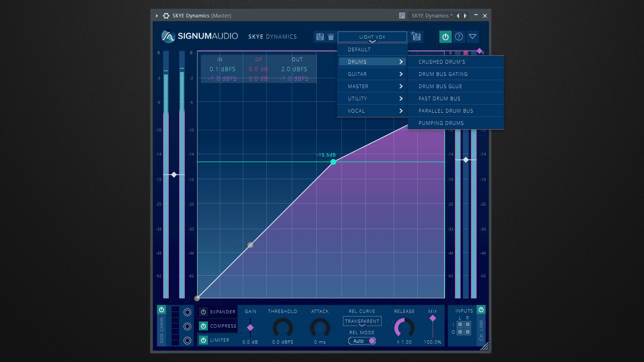This screenshot has width=644, height=362.
Task: Toggle the left output routing box
Action: click(x=461, y=332)
